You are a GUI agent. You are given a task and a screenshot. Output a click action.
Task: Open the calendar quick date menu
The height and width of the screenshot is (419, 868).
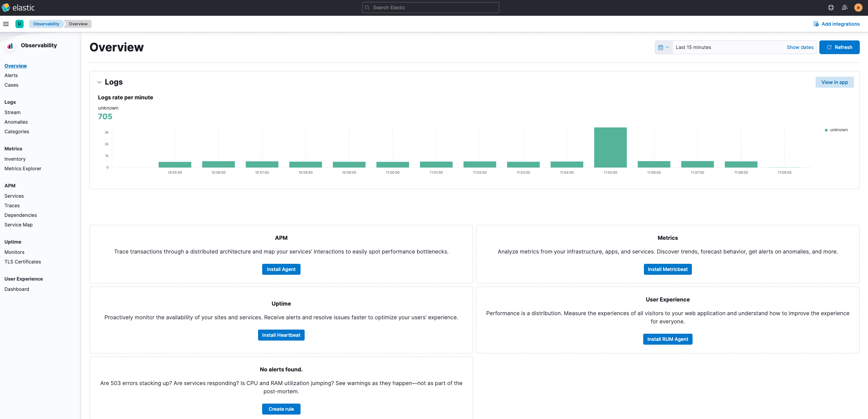point(664,47)
